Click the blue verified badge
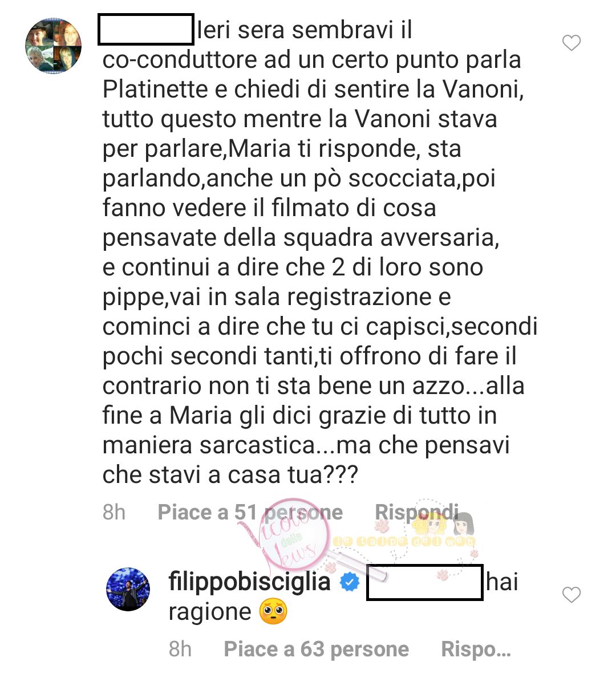Image resolution: width=616 pixels, height=678 pixels. (350, 583)
